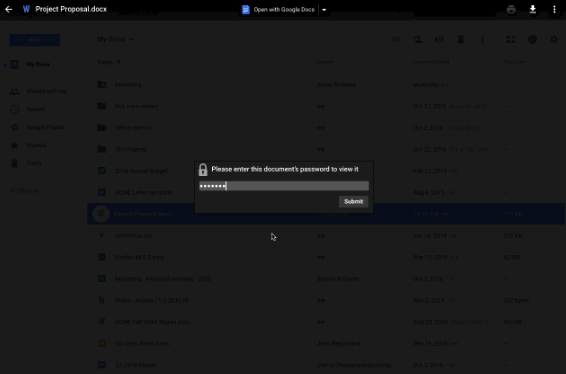Switch to grid view icon
Viewport: 566px width, 374px height.
(x=511, y=39)
